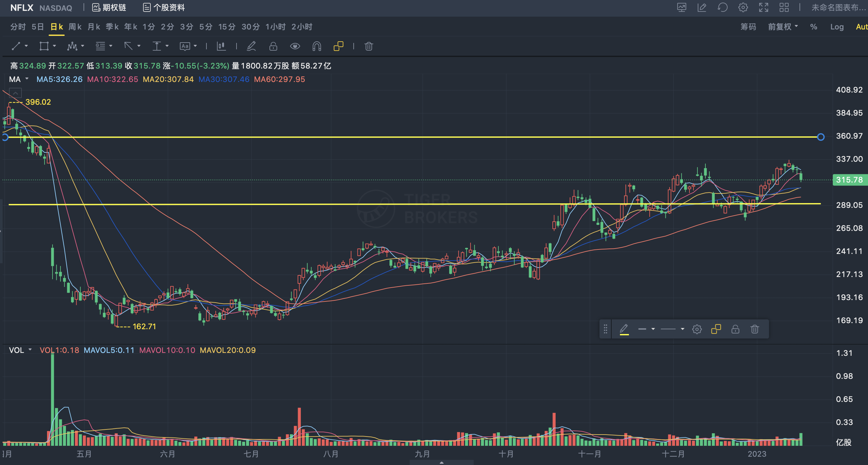Click the chart compare monitor icon
Screen dimensions: 868x465
click(x=682, y=7)
